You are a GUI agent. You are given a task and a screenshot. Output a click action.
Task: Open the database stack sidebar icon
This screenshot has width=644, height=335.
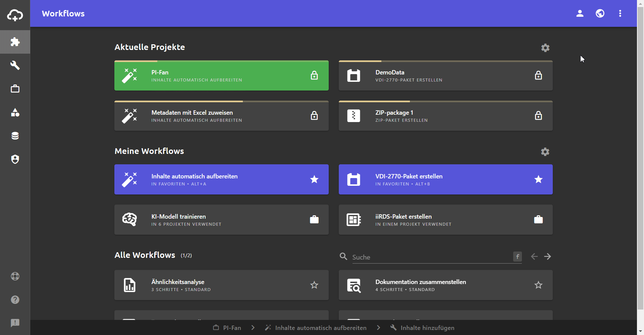(x=15, y=136)
